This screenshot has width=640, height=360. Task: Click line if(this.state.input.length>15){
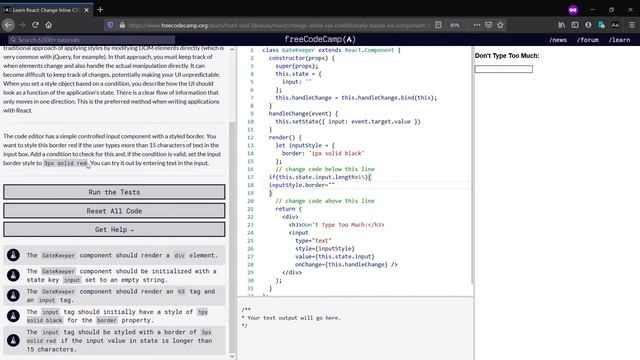[320, 177]
